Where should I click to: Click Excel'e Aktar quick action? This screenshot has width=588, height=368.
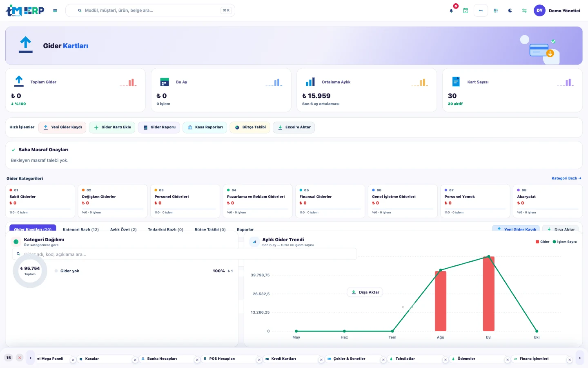(x=294, y=127)
